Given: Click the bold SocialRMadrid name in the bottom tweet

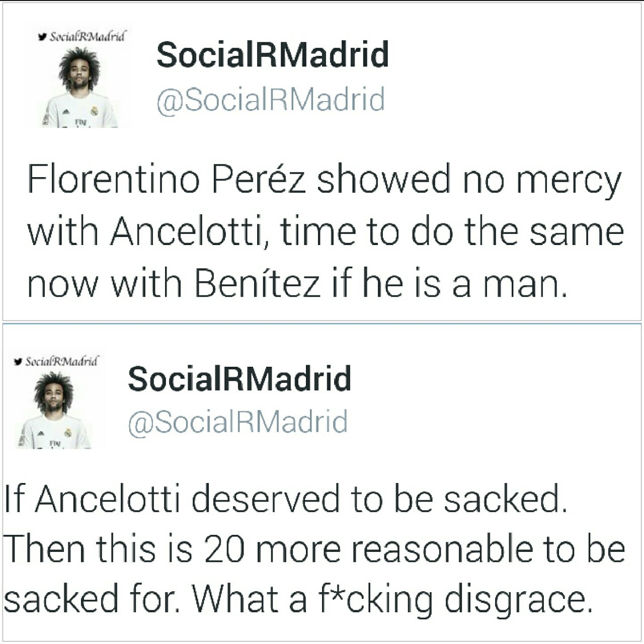Looking at the screenshot, I should pyautogui.click(x=239, y=378).
